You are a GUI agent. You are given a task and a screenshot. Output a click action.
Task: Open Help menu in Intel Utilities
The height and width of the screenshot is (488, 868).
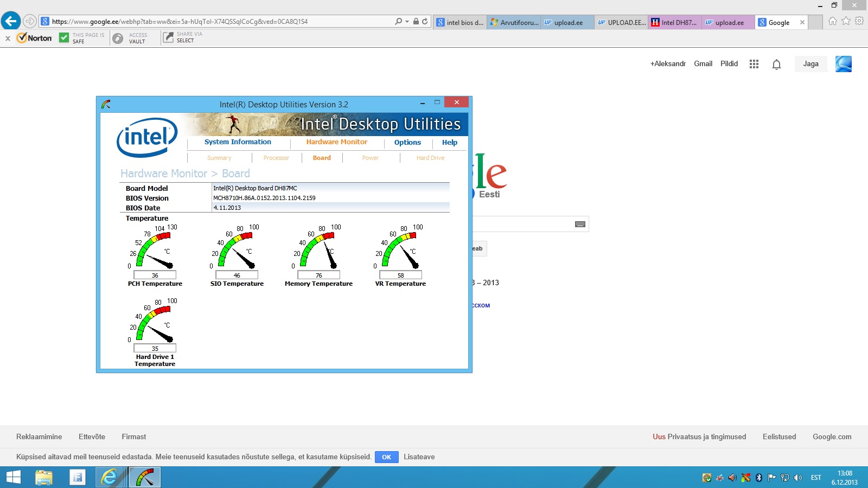coord(450,143)
